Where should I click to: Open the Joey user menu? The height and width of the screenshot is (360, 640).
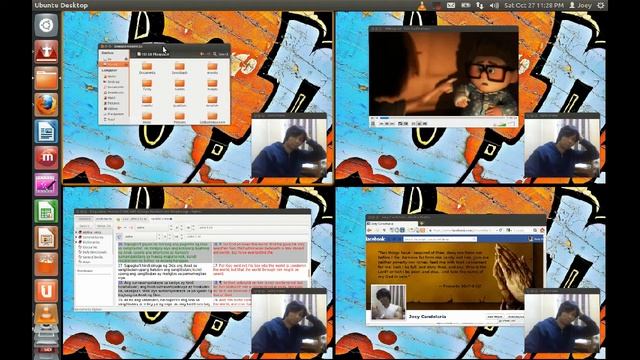[580, 5]
